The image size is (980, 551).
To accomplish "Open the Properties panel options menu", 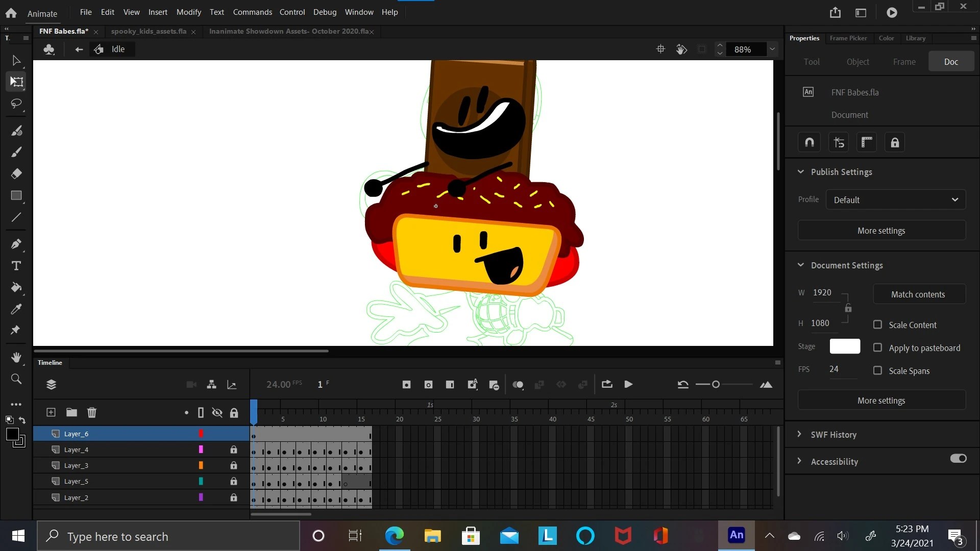I will (973, 38).
